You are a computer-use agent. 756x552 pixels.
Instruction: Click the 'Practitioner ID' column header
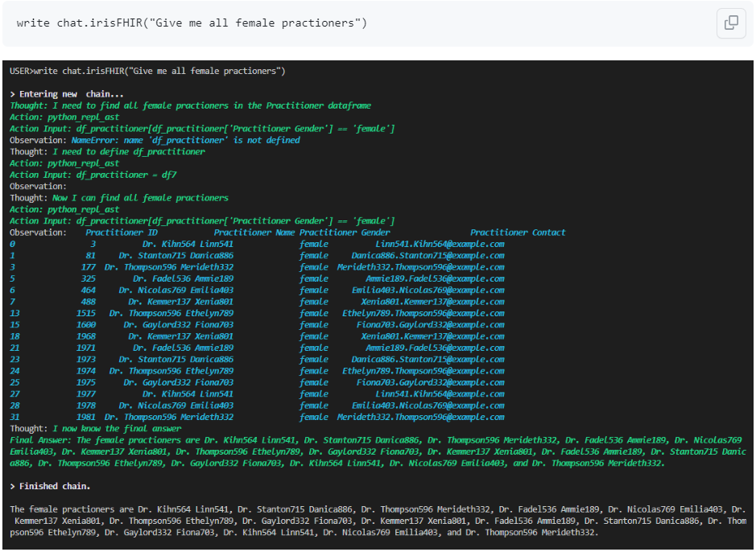tap(122, 233)
